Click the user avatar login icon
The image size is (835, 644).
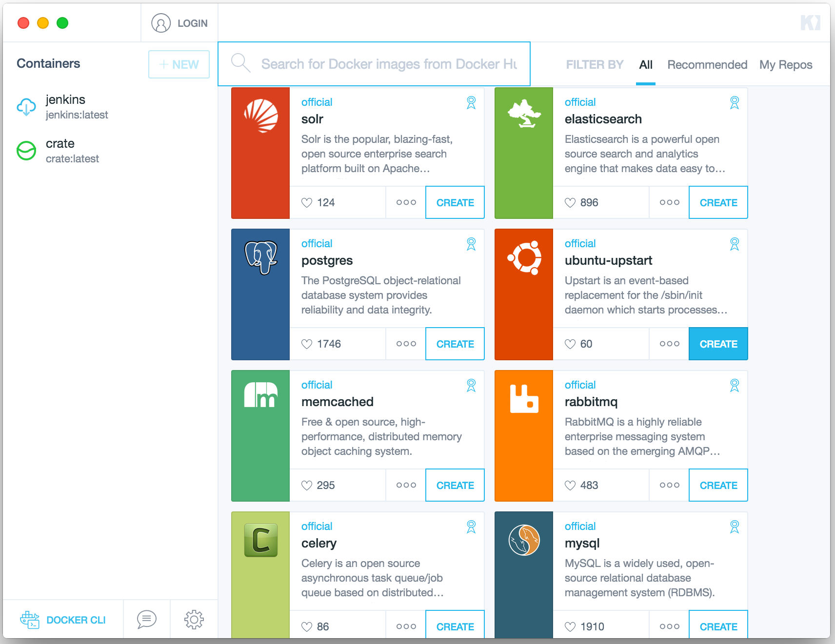161,23
